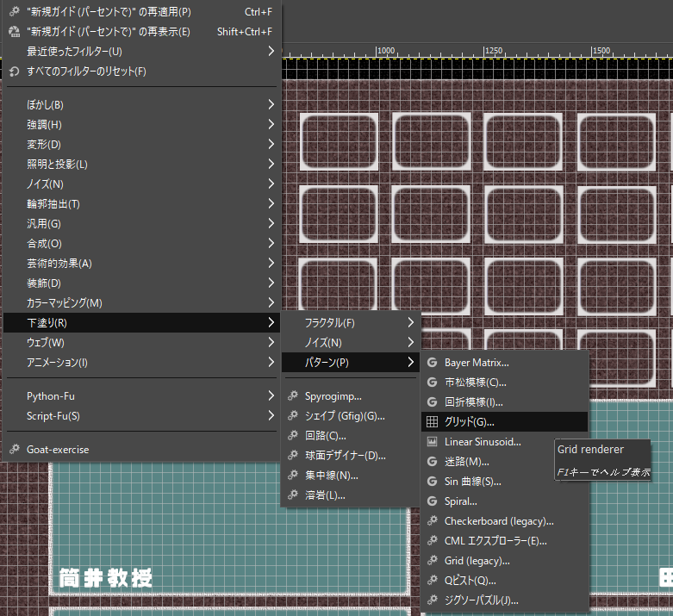Click the Spyrogimp plugin icon
The height and width of the screenshot is (616, 673).
point(293,396)
